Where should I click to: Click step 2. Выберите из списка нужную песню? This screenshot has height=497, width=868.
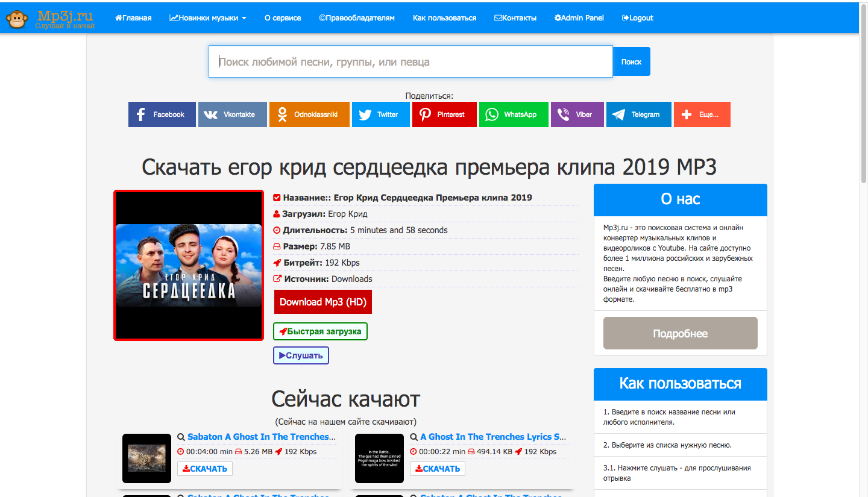point(681,445)
